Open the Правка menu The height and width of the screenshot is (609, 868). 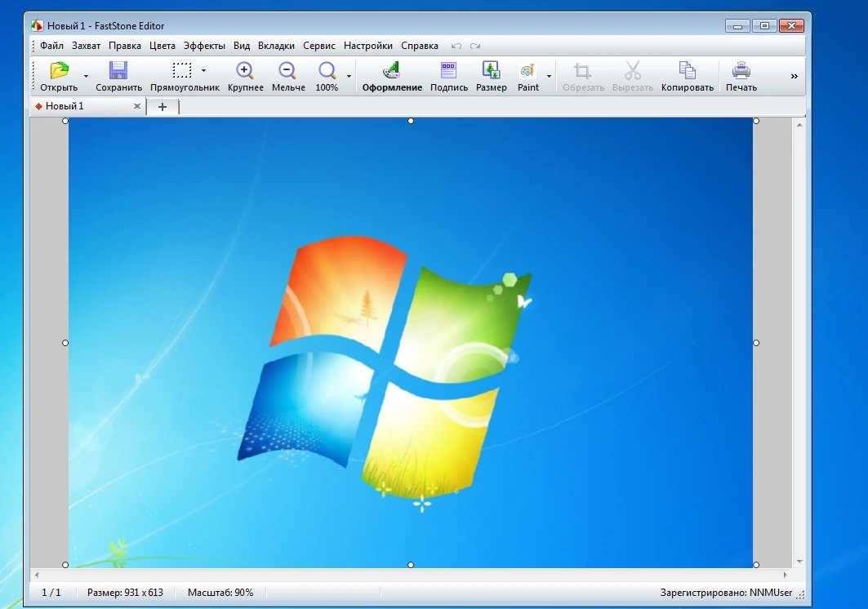point(125,46)
